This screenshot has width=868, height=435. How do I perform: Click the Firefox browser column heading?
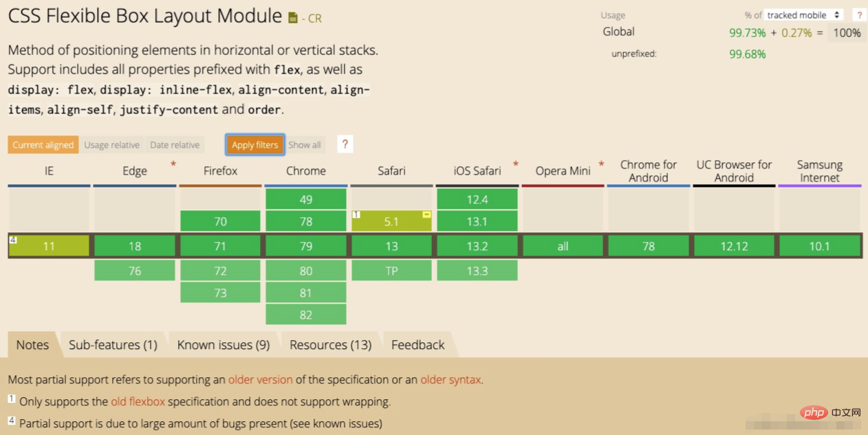220,170
